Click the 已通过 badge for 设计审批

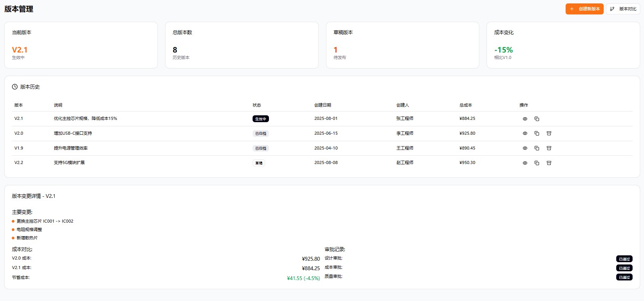coord(624,259)
